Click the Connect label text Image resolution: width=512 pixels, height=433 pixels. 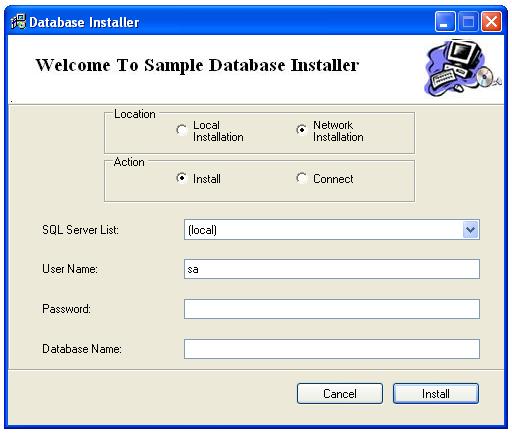(x=333, y=179)
